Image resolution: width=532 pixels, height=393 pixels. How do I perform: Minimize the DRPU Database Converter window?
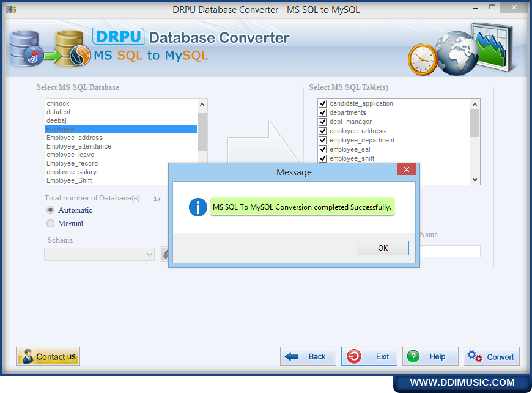click(476, 8)
